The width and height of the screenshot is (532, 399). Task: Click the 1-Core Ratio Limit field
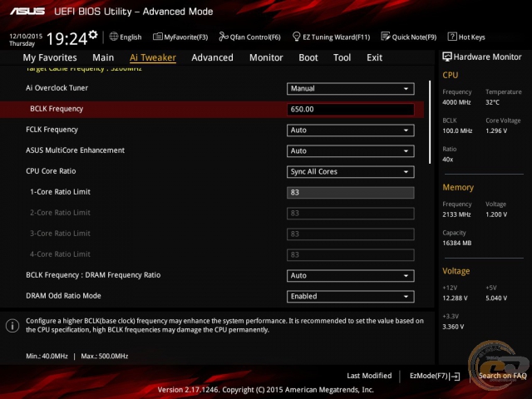[x=350, y=192]
